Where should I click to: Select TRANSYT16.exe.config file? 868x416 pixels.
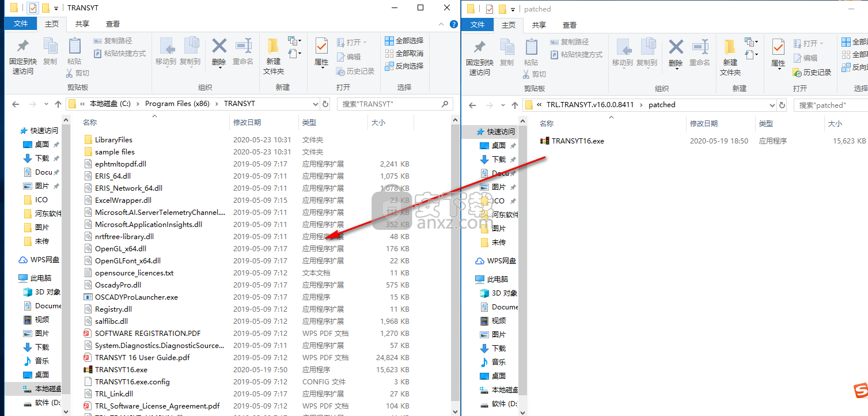pos(132,381)
